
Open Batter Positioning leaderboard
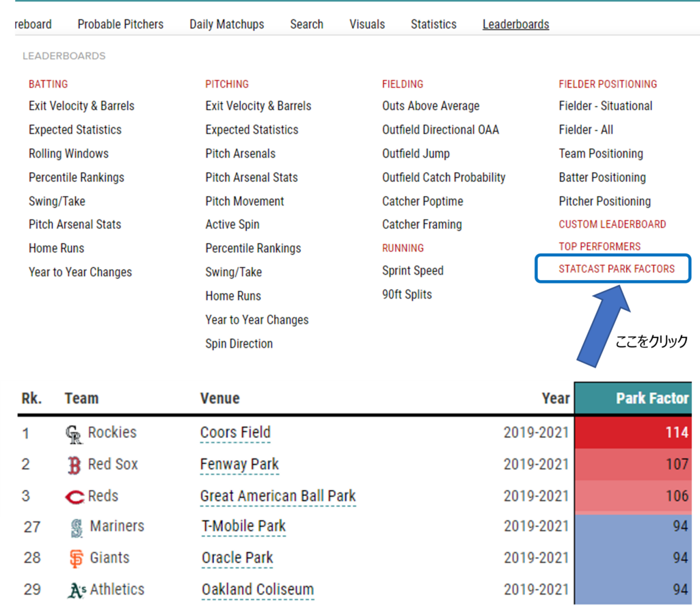[x=602, y=178]
